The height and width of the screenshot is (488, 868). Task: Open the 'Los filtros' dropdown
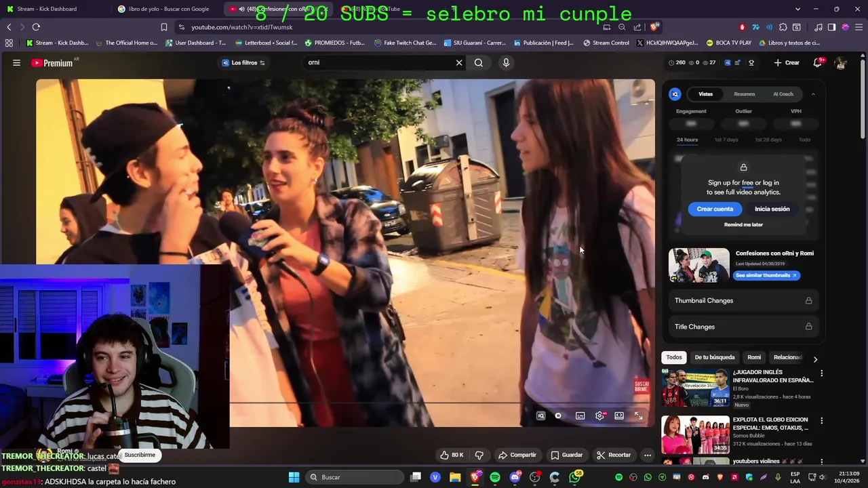(x=243, y=62)
